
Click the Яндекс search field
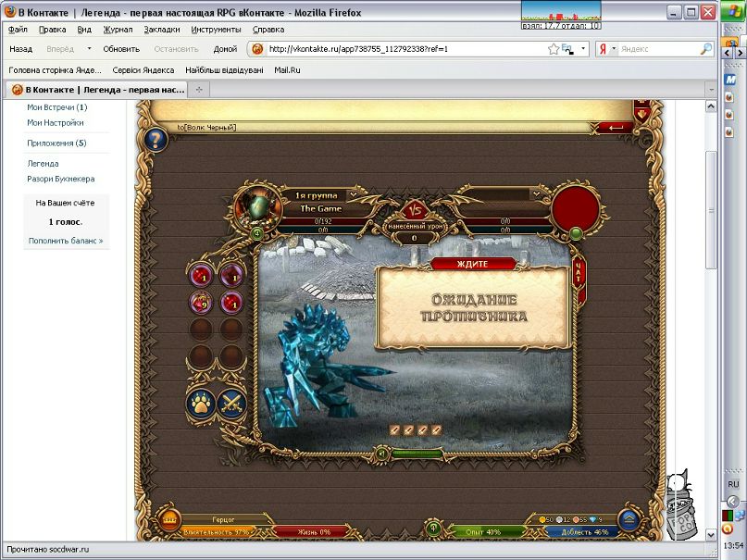click(x=658, y=48)
